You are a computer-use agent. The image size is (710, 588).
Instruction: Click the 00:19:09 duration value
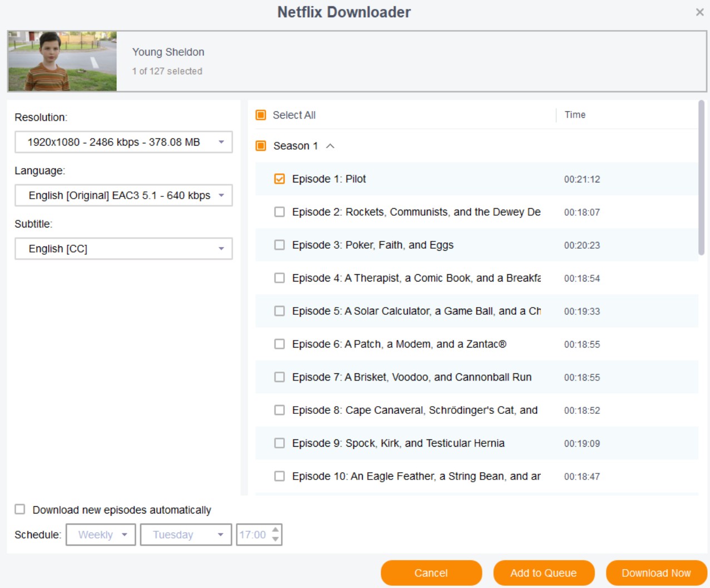[582, 443]
